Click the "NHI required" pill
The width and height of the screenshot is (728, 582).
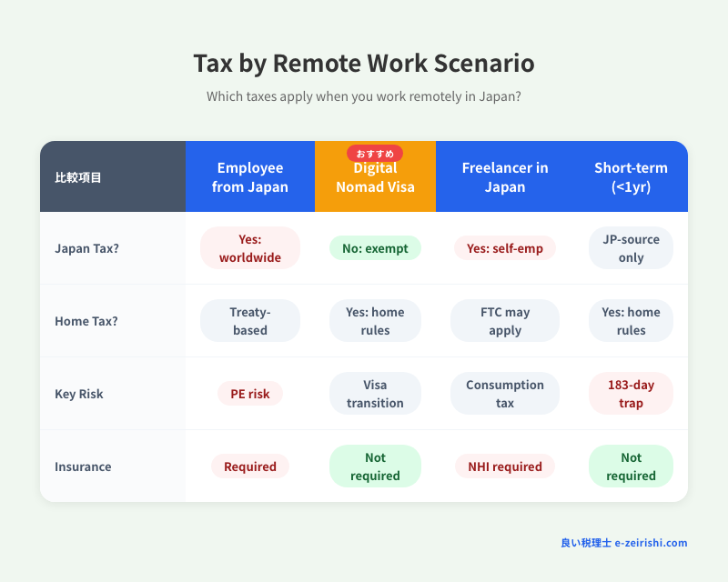(x=505, y=466)
